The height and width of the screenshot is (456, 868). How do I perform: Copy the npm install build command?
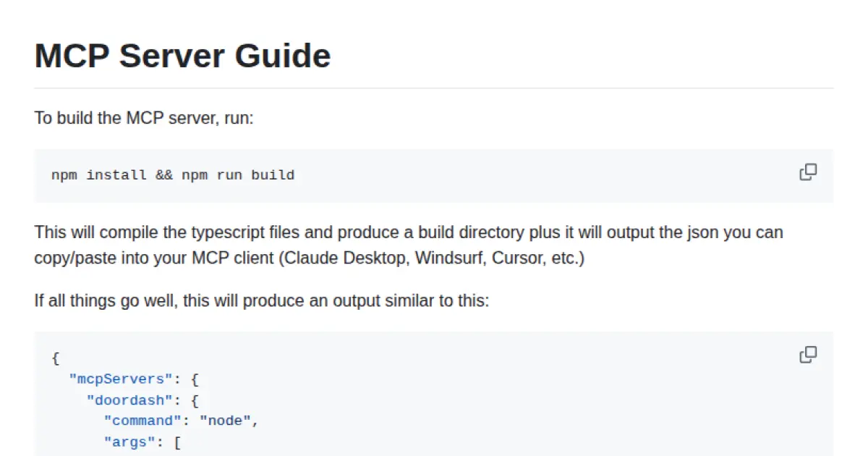(x=808, y=172)
